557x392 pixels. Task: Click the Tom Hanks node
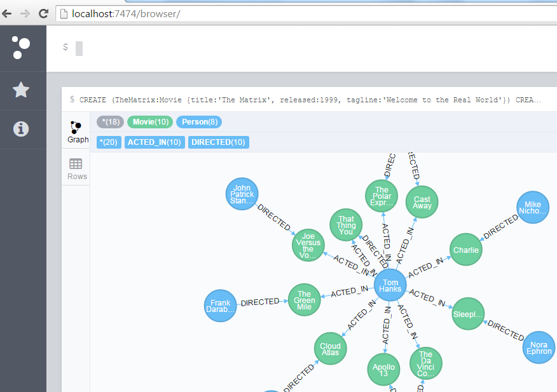390,285
